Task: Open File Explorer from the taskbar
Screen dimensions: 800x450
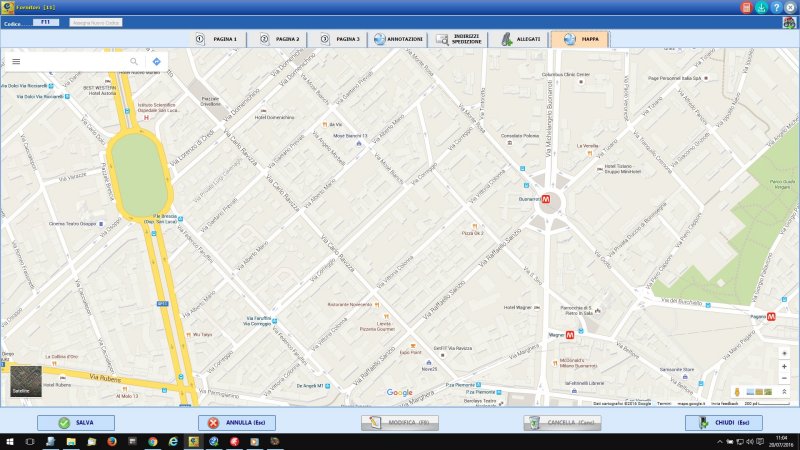Action: [x=71, y=442]
